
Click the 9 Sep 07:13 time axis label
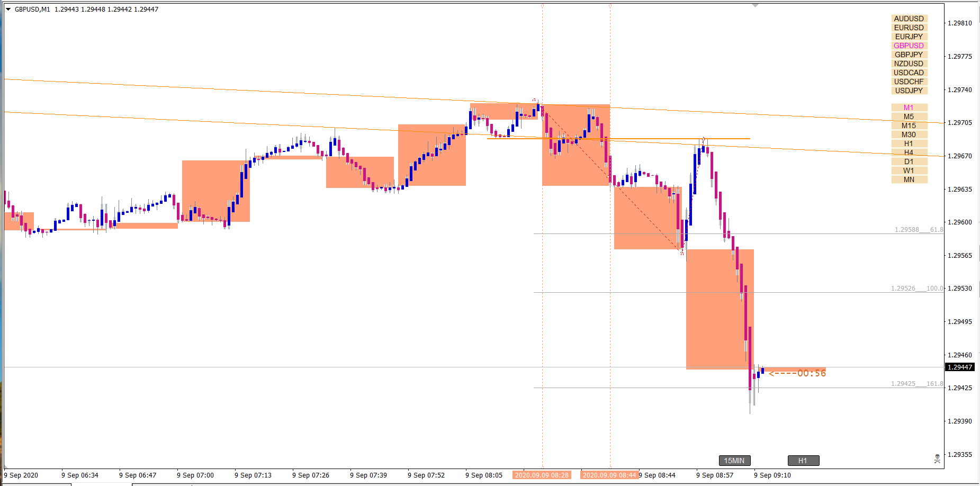pos(253,475)
